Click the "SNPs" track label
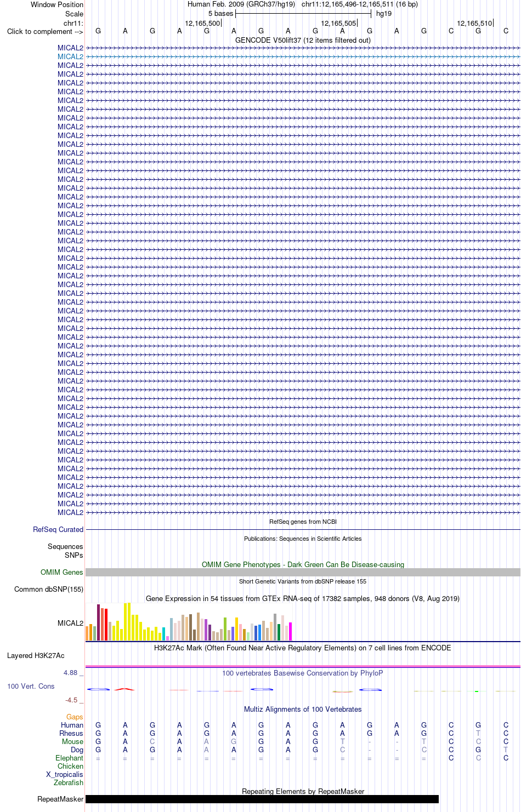The image size is (521, 812). pyautogui.click(x=73, y=555)
